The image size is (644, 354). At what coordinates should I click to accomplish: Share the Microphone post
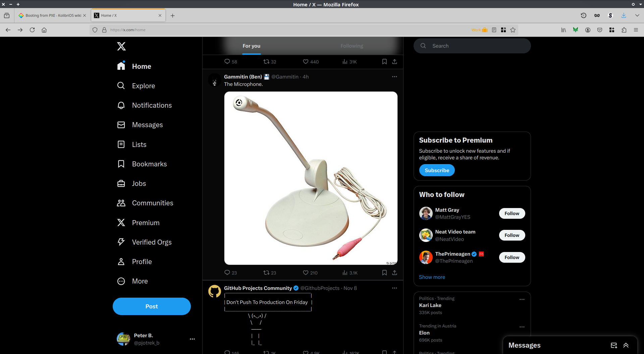394,273
